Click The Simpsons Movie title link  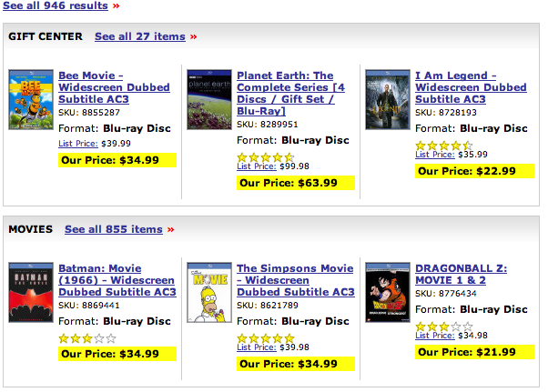pos(295,280)
